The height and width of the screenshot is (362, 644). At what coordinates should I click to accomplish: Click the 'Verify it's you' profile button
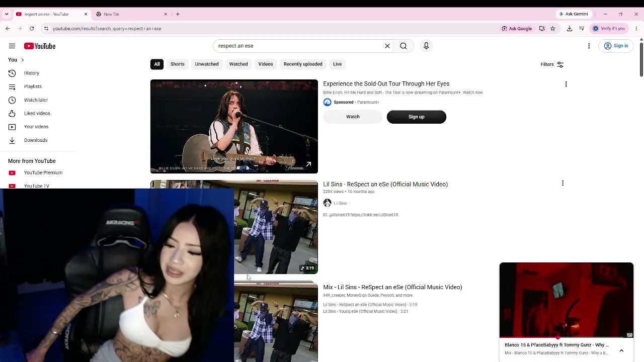point(609,29)
